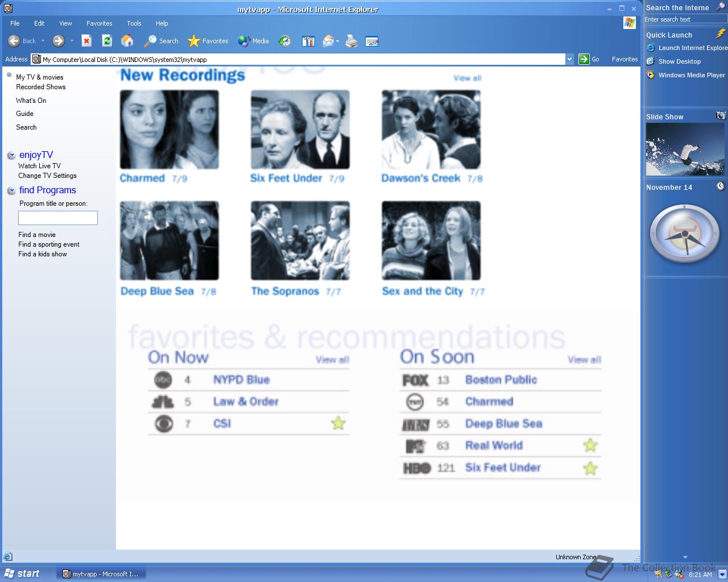Toggle the favorite star on Real World
The width and height of the screenshot is (728, 582).
(590, 446)
